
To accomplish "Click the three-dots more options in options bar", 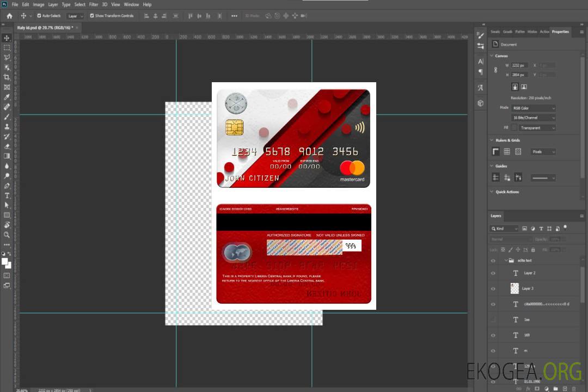I will [234, 16].
